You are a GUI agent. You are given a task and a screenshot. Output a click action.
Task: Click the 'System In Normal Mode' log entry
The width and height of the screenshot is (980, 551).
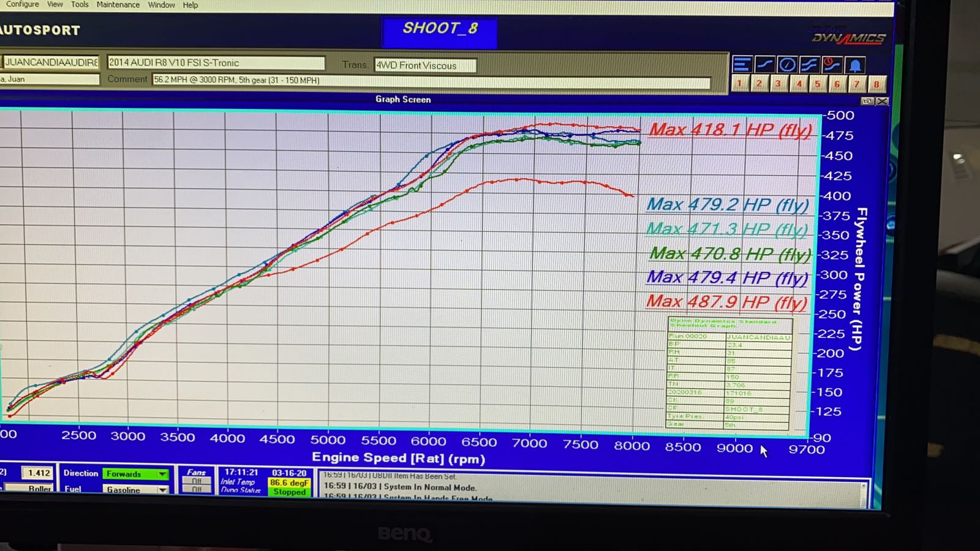(400, 487)
